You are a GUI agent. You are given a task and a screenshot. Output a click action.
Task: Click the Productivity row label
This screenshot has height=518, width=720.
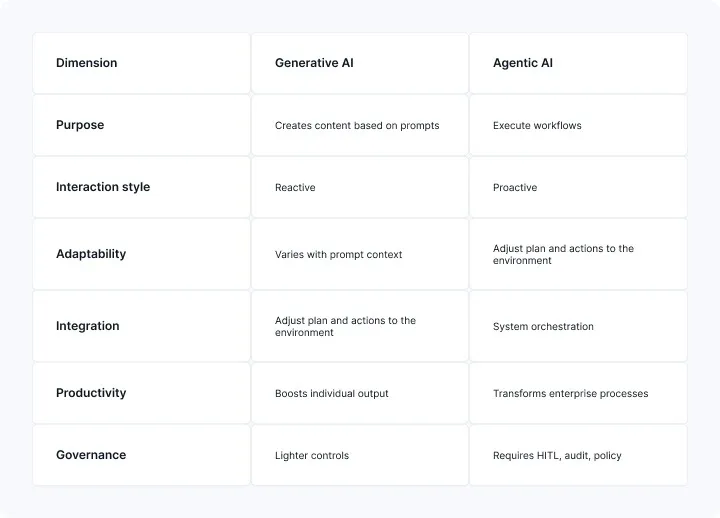pos(141,393)
